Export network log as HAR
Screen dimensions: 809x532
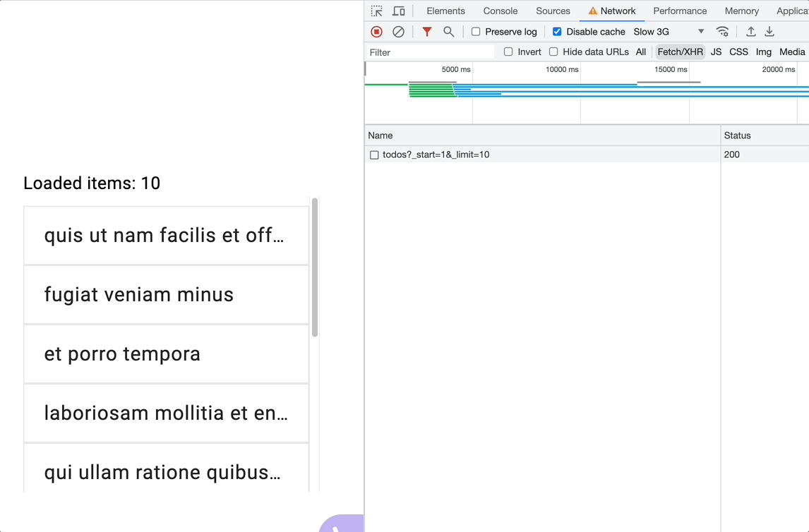[769, 32]
